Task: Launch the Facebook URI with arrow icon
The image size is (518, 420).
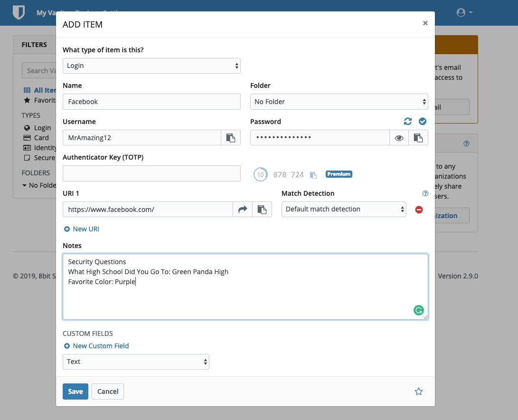Action: click(x=243, y=210)
